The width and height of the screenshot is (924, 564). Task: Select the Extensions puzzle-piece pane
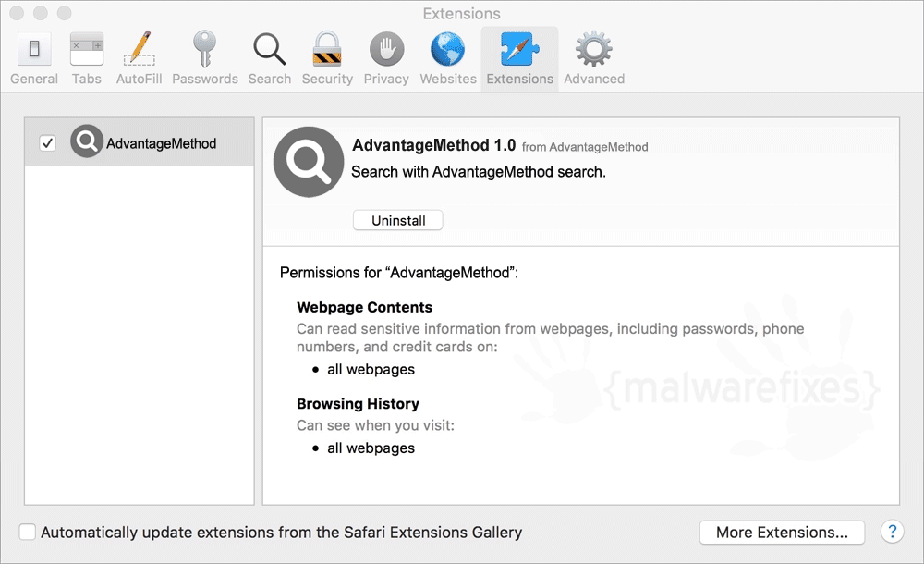tap(519, 58)
